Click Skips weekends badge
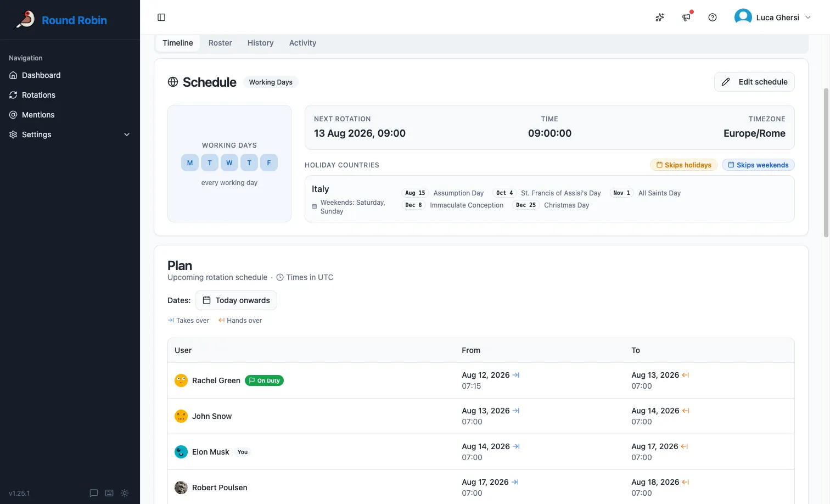830x504 pixels. 758,165
